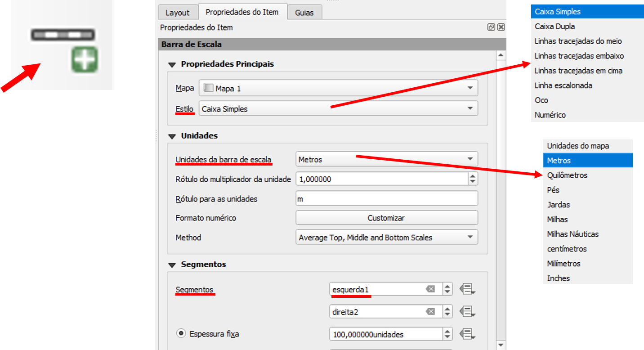Click the Rótulo para as unidades field
644x350 pixels.
pos(386,199)
